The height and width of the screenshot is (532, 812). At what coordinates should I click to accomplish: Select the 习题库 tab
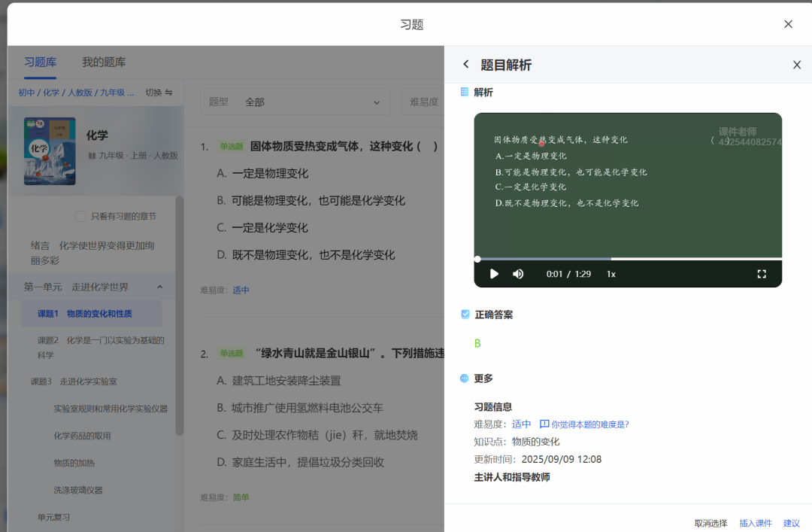coord(41,62)
